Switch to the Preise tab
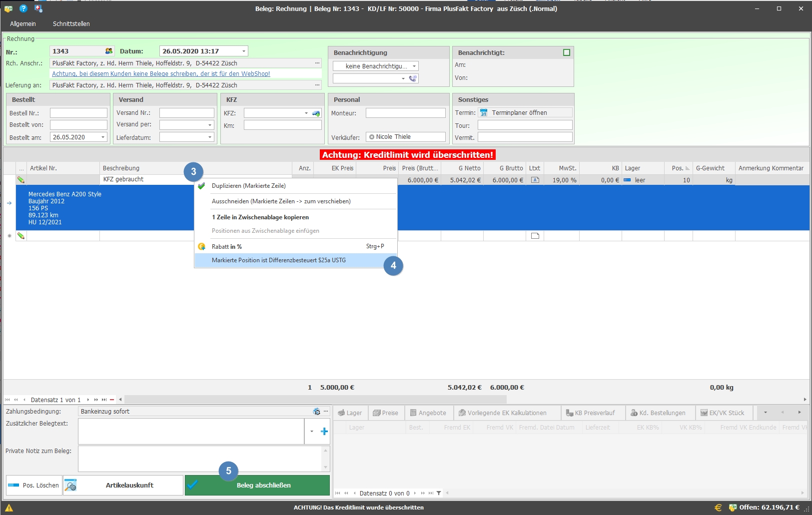The image size is (812, 515). tap(386, 413)
